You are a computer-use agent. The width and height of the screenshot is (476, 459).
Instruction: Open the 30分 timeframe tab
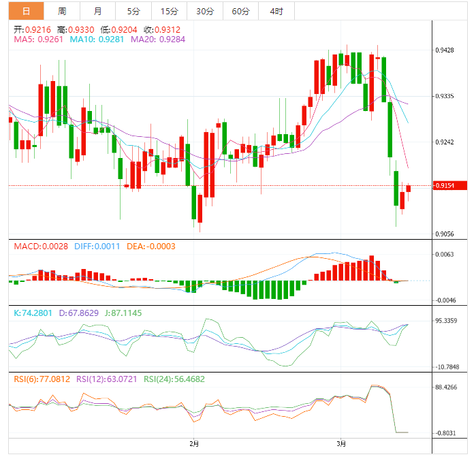205,11
